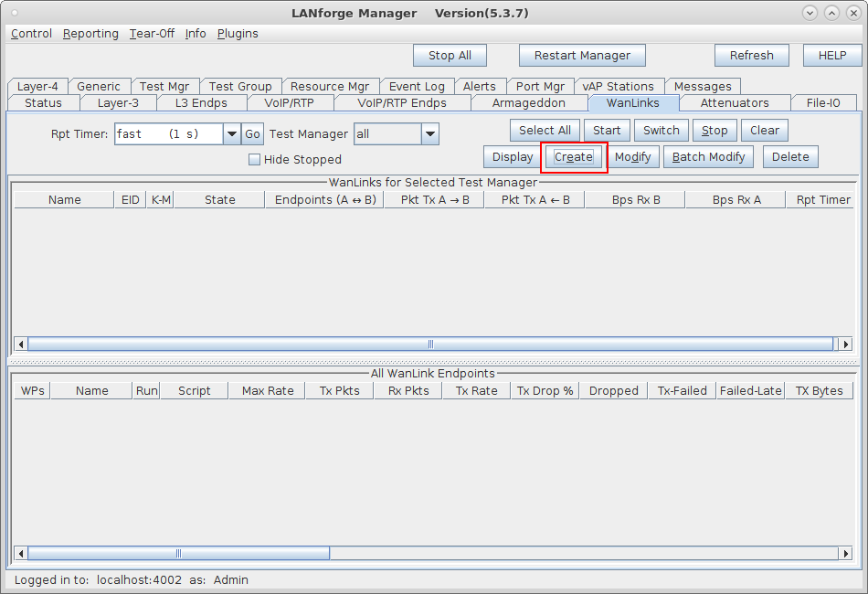Click the Go button beside Rpt Timer
The height and width of the screenshot is (594, 868).
pos(252,134)
